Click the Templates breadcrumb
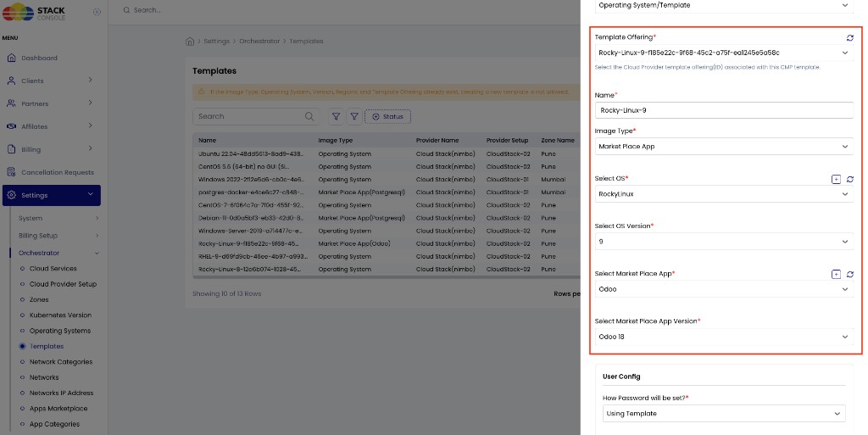Viewport: 868px width, 435px height. pyautogui.click(x=306, y=41)
